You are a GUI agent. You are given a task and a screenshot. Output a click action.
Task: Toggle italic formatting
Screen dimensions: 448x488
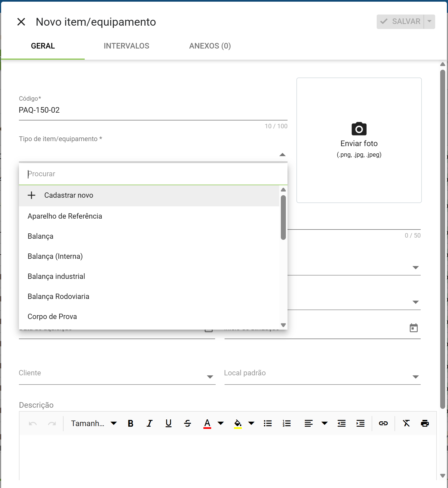coord(150,424)
